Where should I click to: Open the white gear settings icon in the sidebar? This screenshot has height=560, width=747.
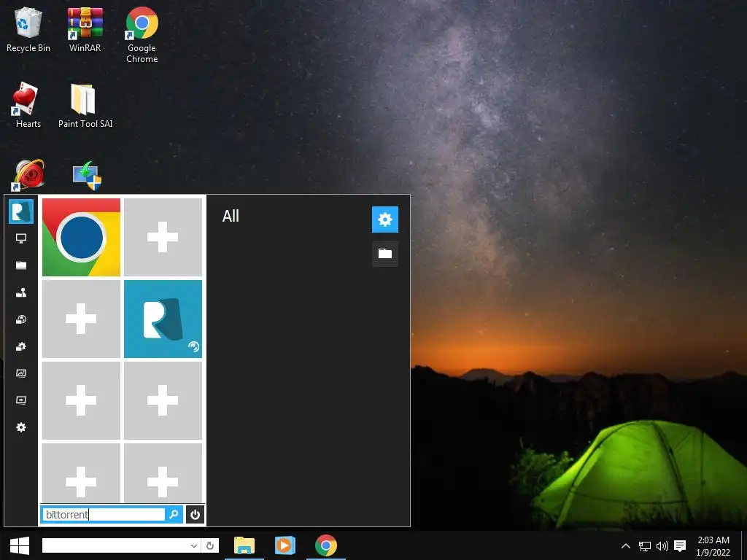click(21, 427)
